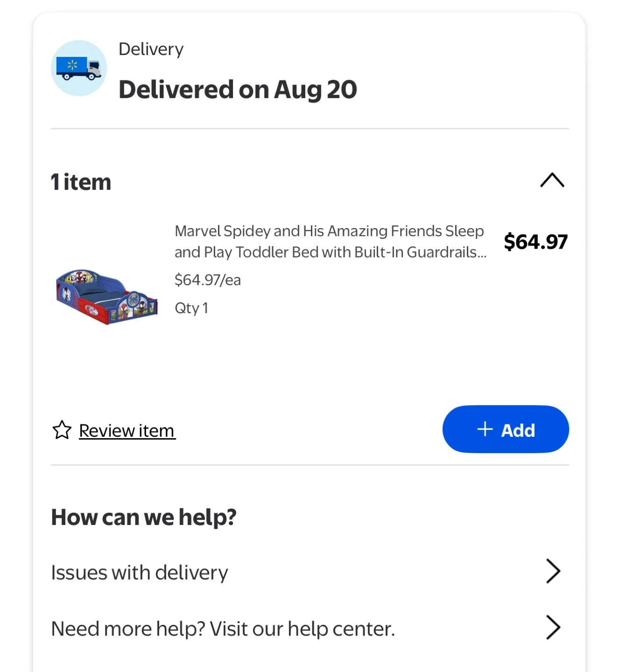620x672 pixels.
Task: Select Need more help? Visit our help center
Action: 223,629
